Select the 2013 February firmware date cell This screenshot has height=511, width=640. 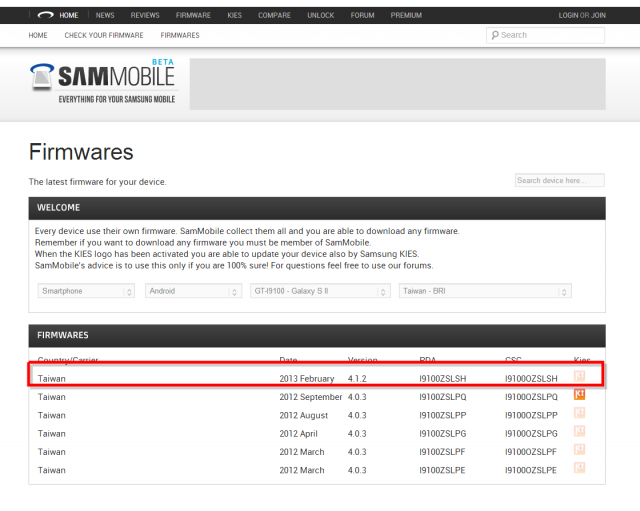[x=307, y=379]
